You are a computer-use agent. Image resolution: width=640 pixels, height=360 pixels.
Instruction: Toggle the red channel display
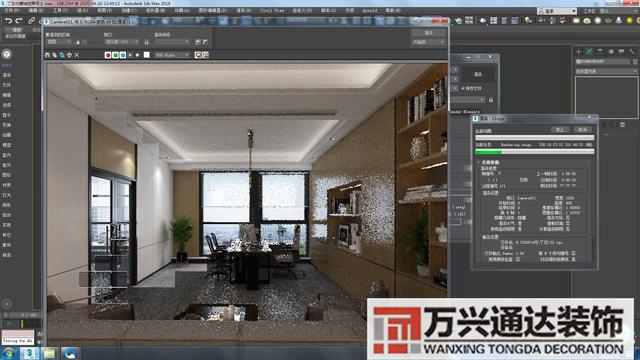[108, 55]
